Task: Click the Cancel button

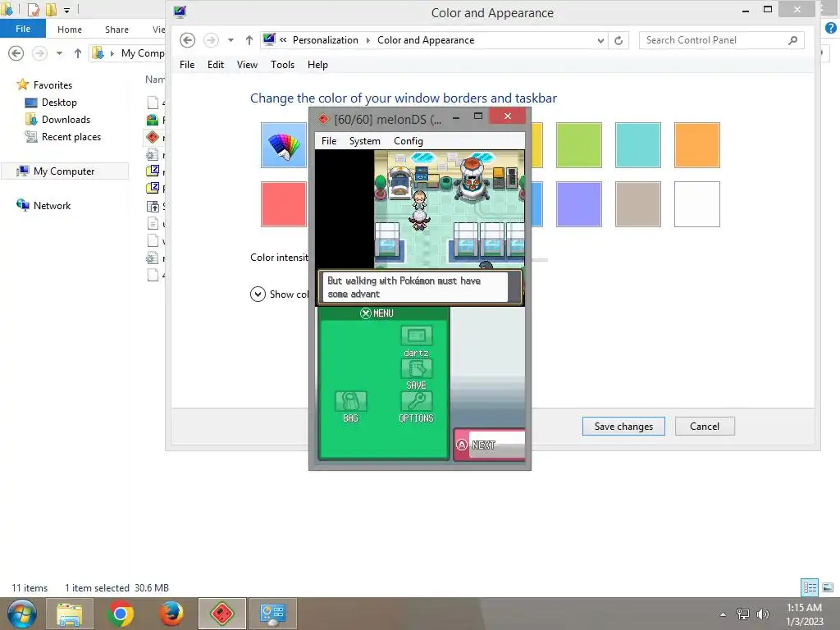Action: pos(705,427)
